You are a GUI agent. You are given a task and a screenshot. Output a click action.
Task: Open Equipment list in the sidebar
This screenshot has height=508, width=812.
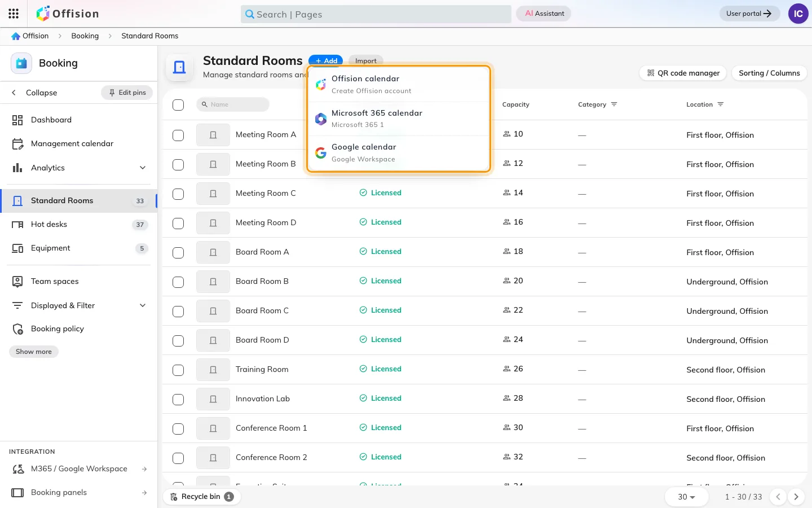79,248
